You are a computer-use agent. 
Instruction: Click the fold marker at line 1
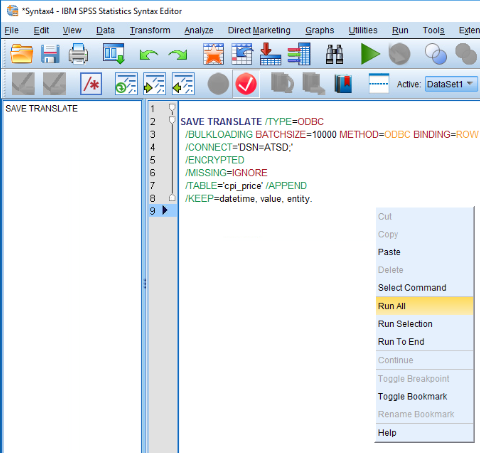tap(172, 108)
